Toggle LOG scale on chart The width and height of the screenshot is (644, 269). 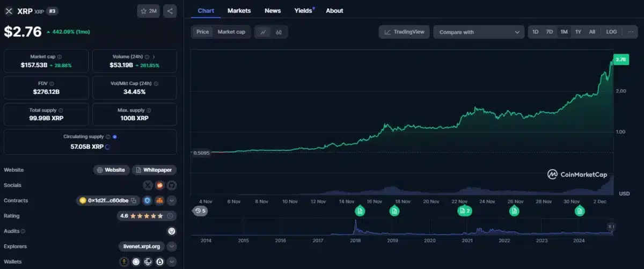pyautogui.click(x=611, y=32)
